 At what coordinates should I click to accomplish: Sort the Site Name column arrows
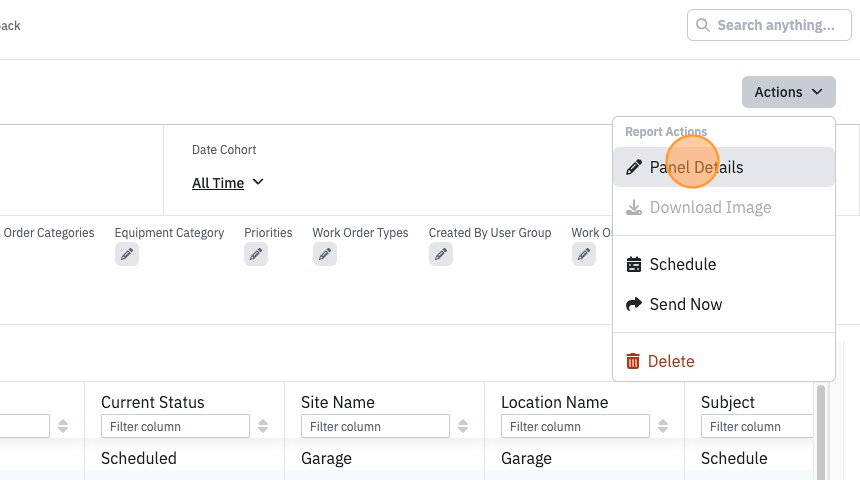click(x=463, y=426)
